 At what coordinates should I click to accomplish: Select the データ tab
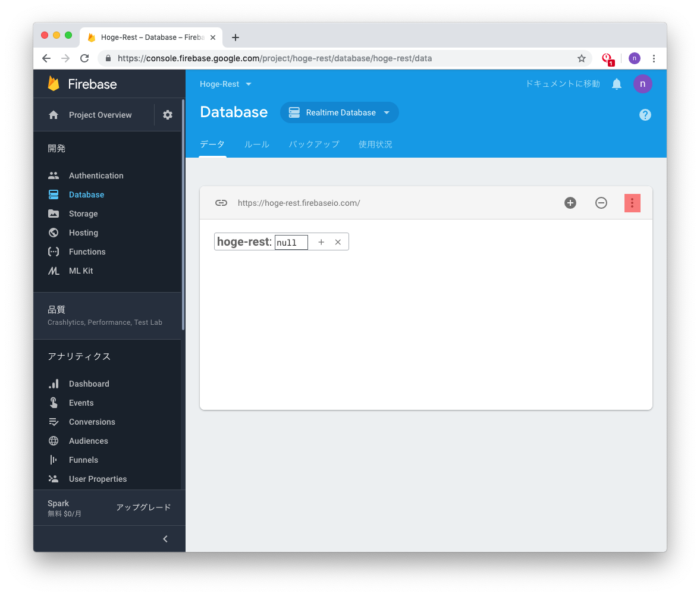point(212,144)
